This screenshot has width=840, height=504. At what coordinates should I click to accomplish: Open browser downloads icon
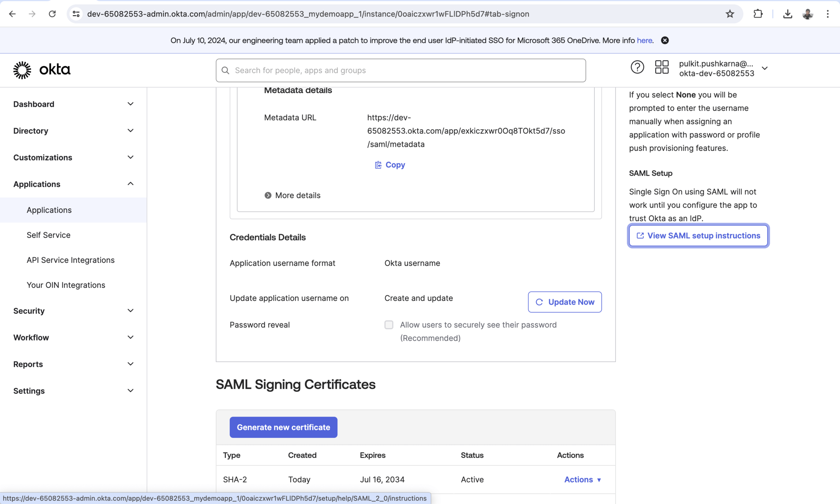787,14
